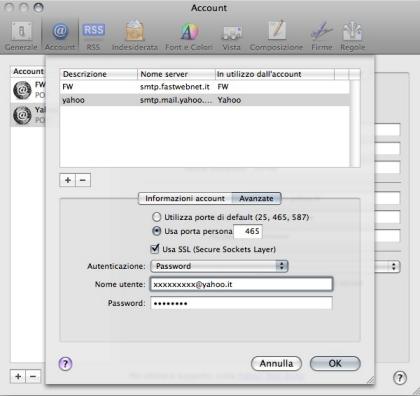The width and height of the screenshot is (420, 396).
Task: Toggle the Usa SSL checkbox
Action: (155, 249)
